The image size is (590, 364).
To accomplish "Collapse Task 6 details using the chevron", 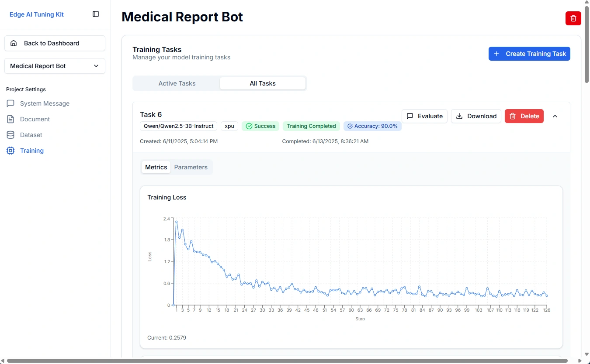I will coord(555,116).
